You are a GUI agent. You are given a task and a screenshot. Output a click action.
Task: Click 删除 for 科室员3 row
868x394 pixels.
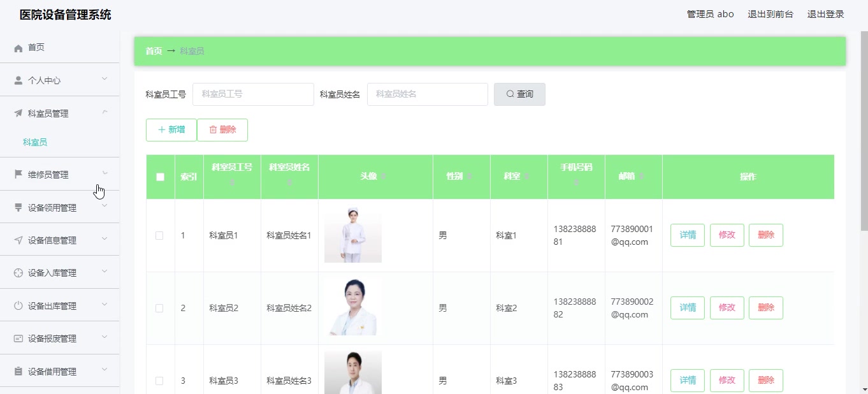click(x=766, y=381)
